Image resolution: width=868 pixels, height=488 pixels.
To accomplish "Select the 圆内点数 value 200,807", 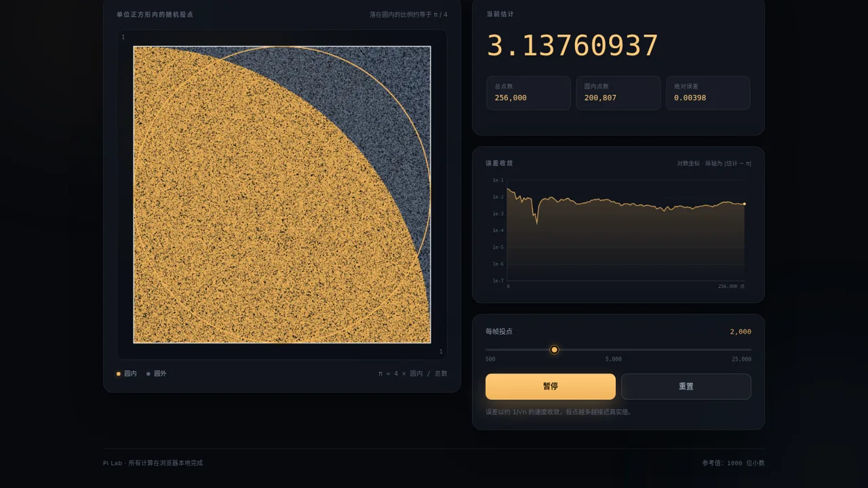I will tap(600, 98).
